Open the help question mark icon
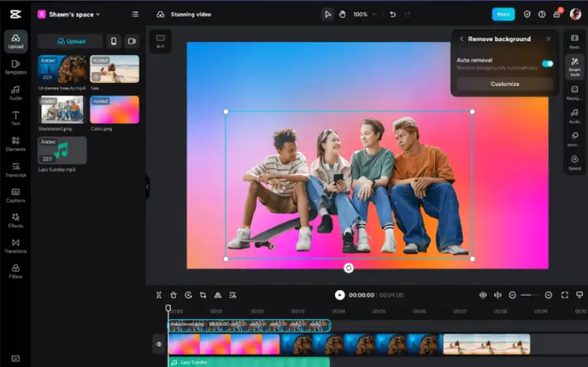 point(542,14)
